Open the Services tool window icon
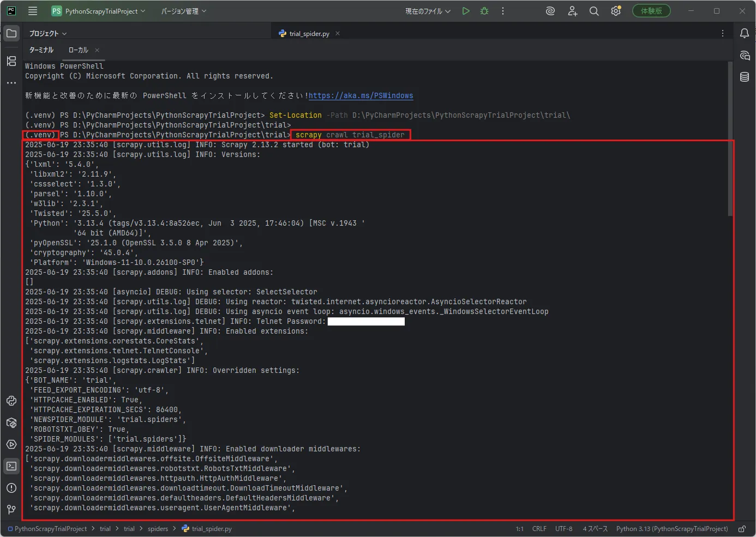This screenshot has width=756, height=537. pyautogui.click(x=11, y=444)
